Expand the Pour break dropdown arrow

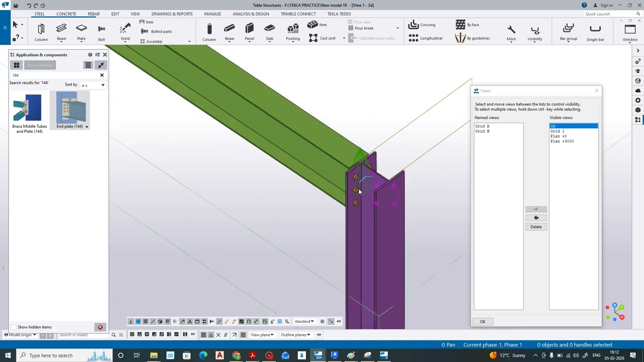pyautogui.click(x=397, y=28)
